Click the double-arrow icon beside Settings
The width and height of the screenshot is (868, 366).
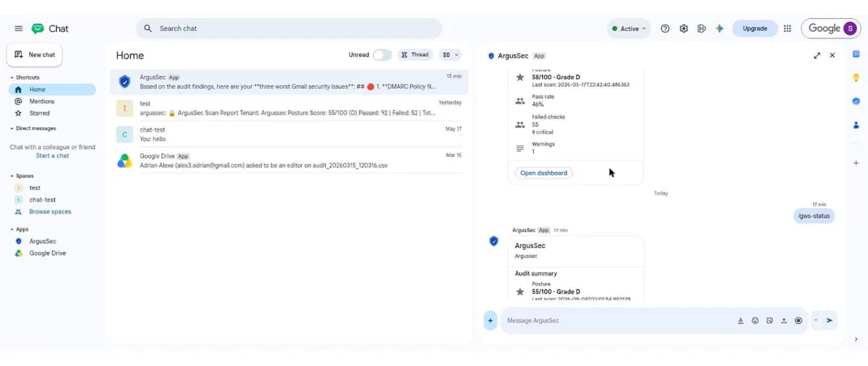(701, 29)
